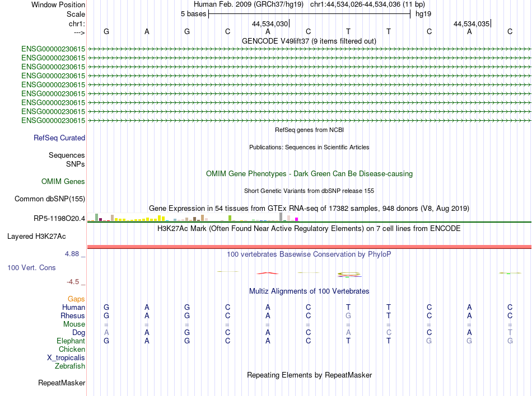Open the Layered H3K27Ac track label
The height and width of the screenshot is (396, 532).
(x=36, y=237)
